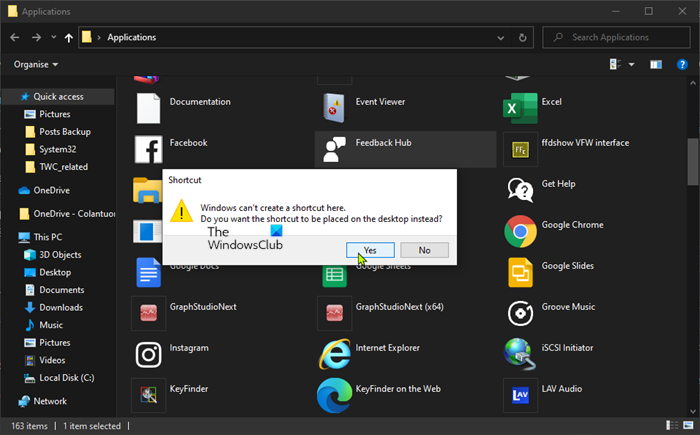
Task: Select Downloads in the navigation pane
Action: [61, 307]
